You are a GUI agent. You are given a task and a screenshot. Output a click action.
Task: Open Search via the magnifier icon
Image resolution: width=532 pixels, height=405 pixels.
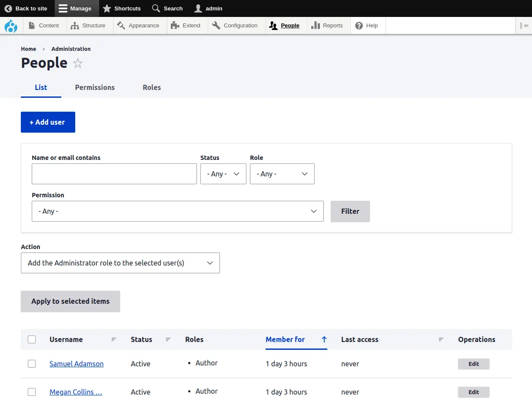pyautogui.click(x=156, y=8)
